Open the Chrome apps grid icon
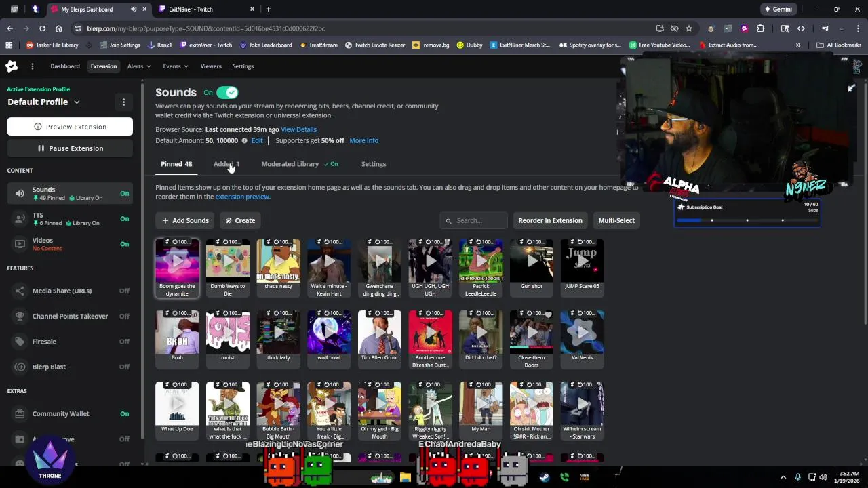Image resolution: width=868 pixels, height=488 pixels. [x=9, y=45]
